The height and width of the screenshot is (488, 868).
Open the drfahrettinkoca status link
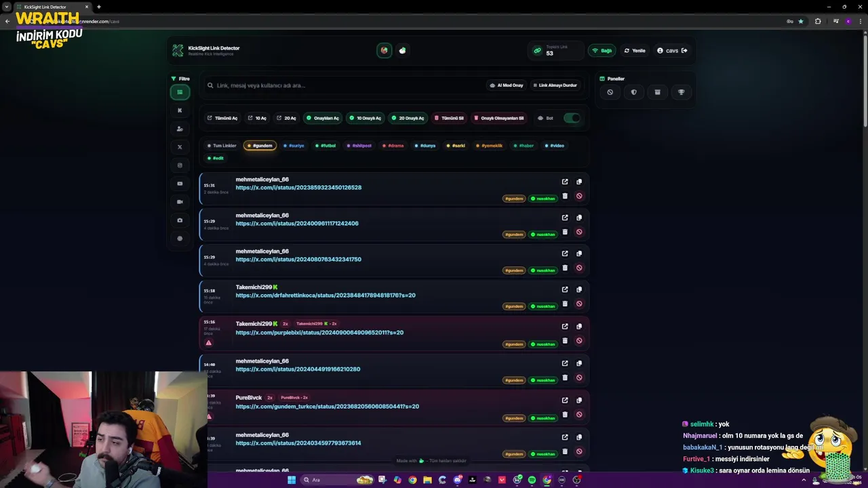pyautogui.click(x=325, y=296)
